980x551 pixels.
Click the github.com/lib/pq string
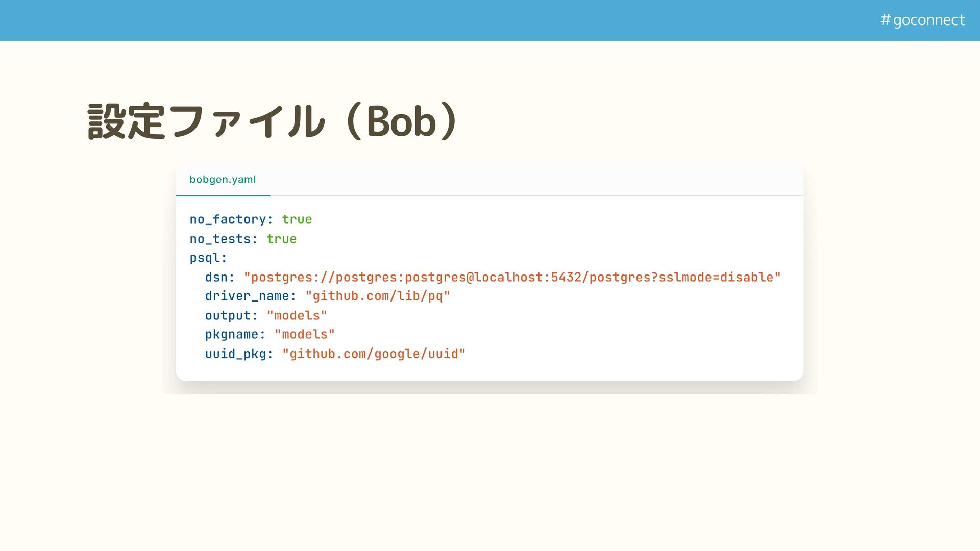(377, 296)
